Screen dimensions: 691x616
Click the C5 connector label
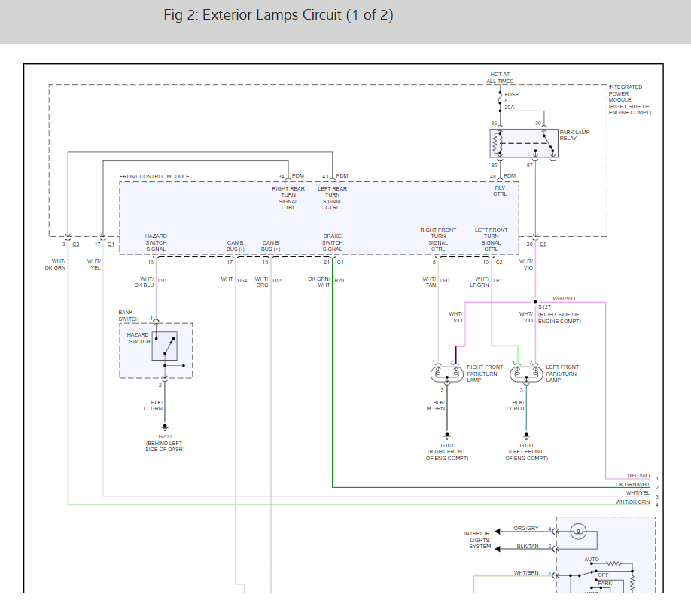point(543,244)
